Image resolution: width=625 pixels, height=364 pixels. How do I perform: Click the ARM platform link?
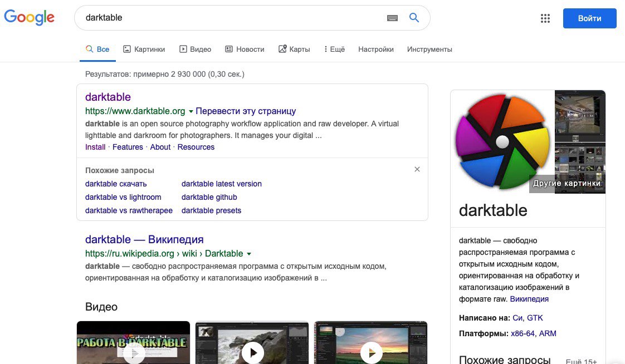(548, 333)
